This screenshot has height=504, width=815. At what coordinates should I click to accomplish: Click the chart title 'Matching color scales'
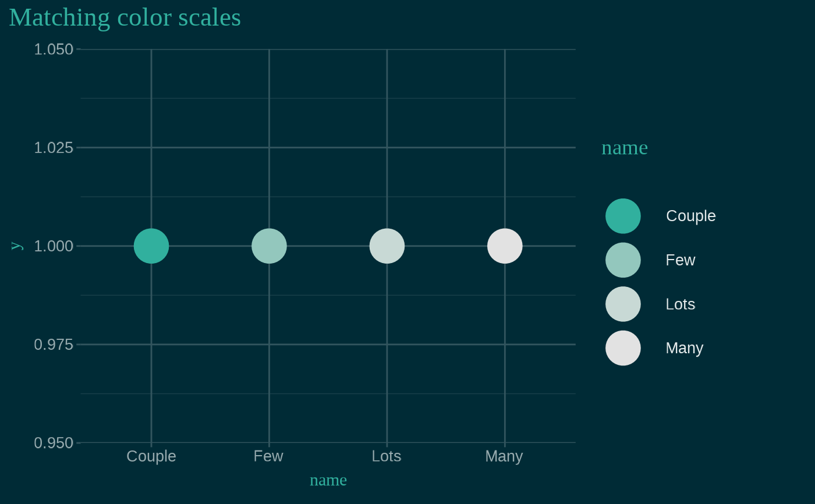[x=125, y=17]
